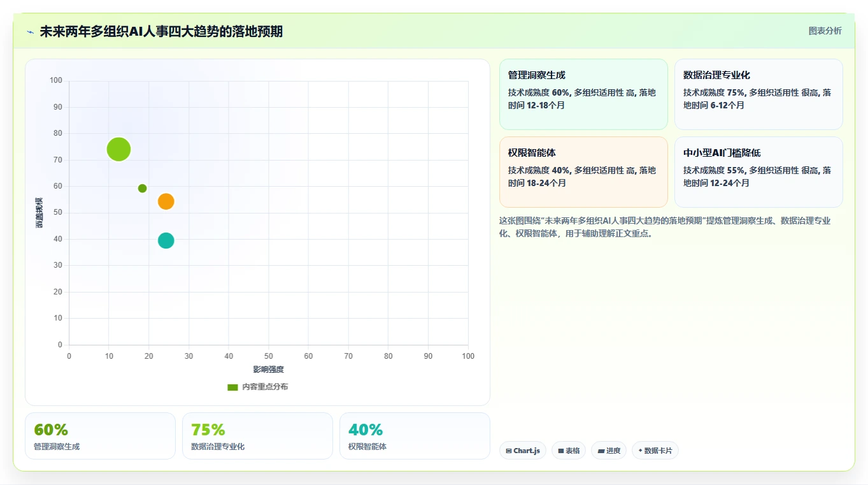868x485 pixels.
Task: Select the 中小型AI门槛降低 info card
Action: coord(758,172)
